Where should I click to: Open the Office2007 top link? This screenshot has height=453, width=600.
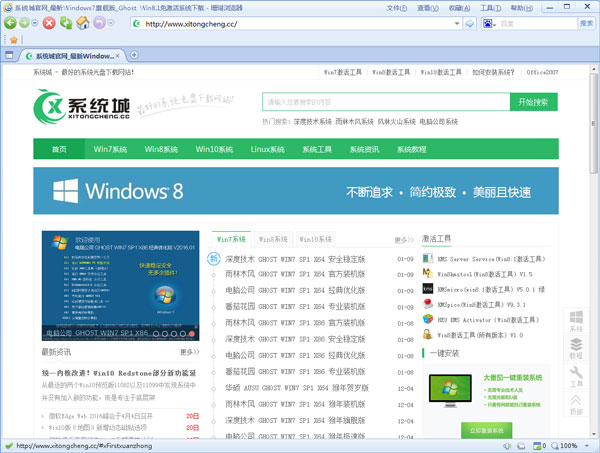pyautogui.click(x=542, y=72)
